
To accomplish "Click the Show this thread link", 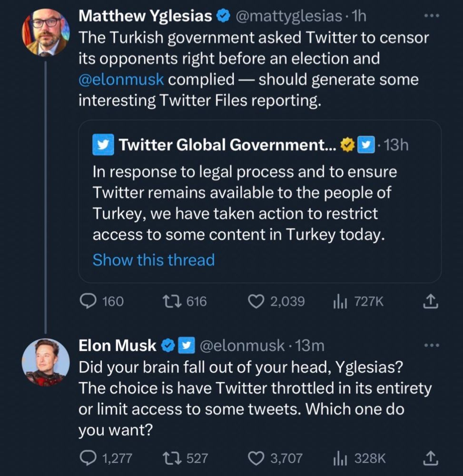I will coord(153,260).
